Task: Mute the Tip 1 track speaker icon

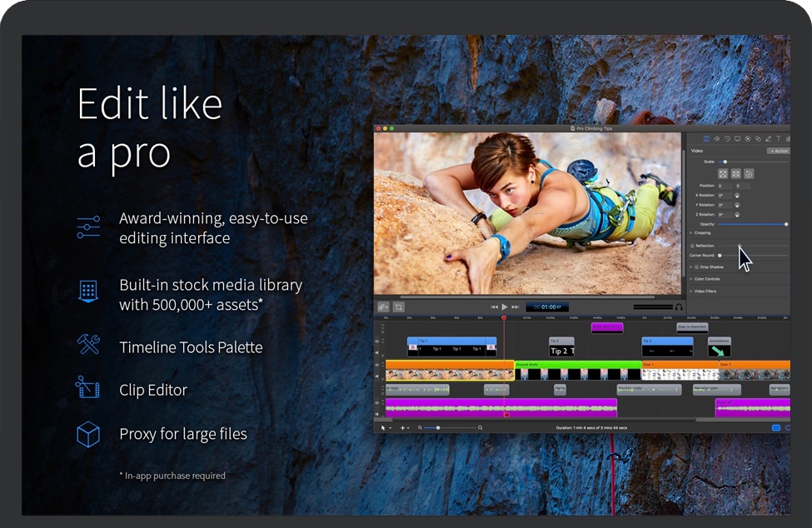Action: pos(377,353)
